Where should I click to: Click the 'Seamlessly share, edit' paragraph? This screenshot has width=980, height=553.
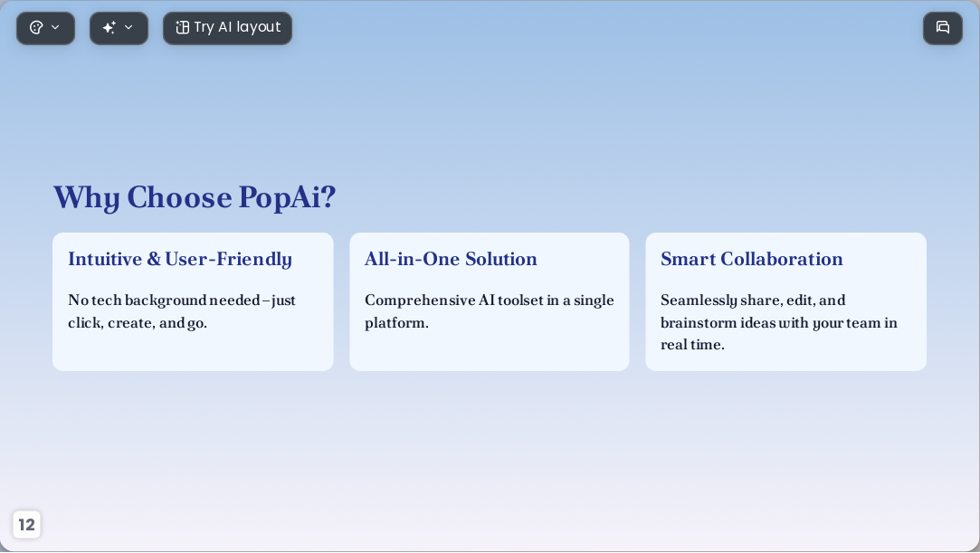779,322
